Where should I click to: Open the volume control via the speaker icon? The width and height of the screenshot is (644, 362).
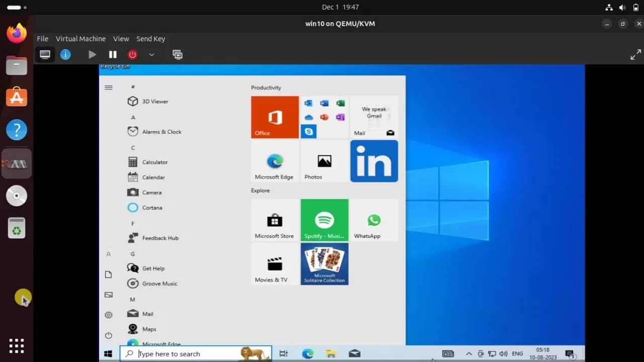point(503,353)
